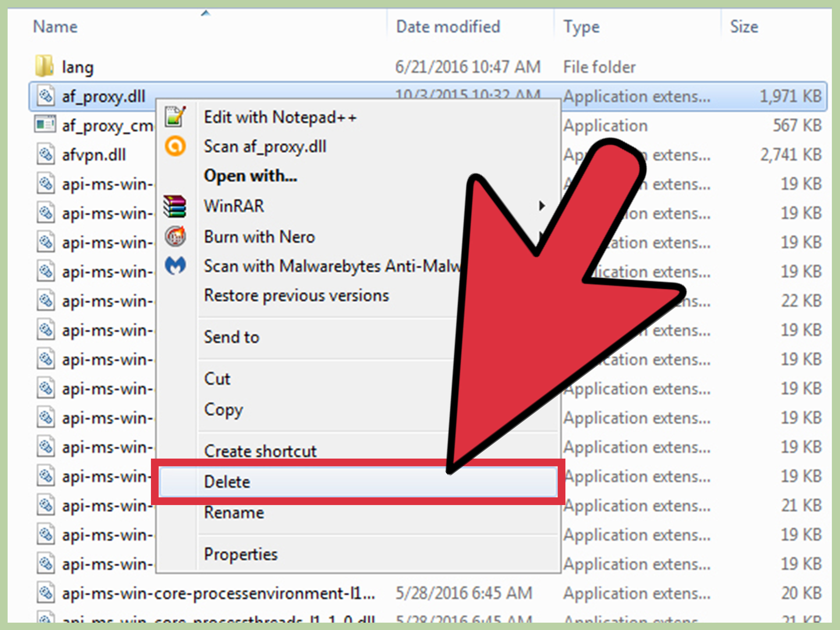Sort by the Size column header
This screenshot has height=630, width=840.
click(x=744, y=27)
